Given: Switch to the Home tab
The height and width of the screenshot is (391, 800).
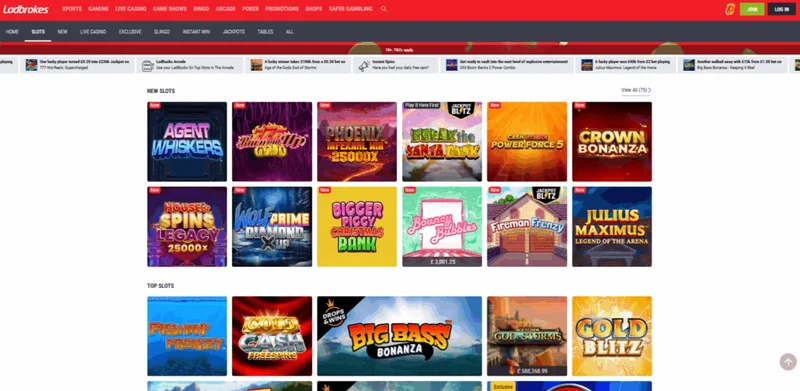Looking at the screenshot, I should tap(12, 32).
